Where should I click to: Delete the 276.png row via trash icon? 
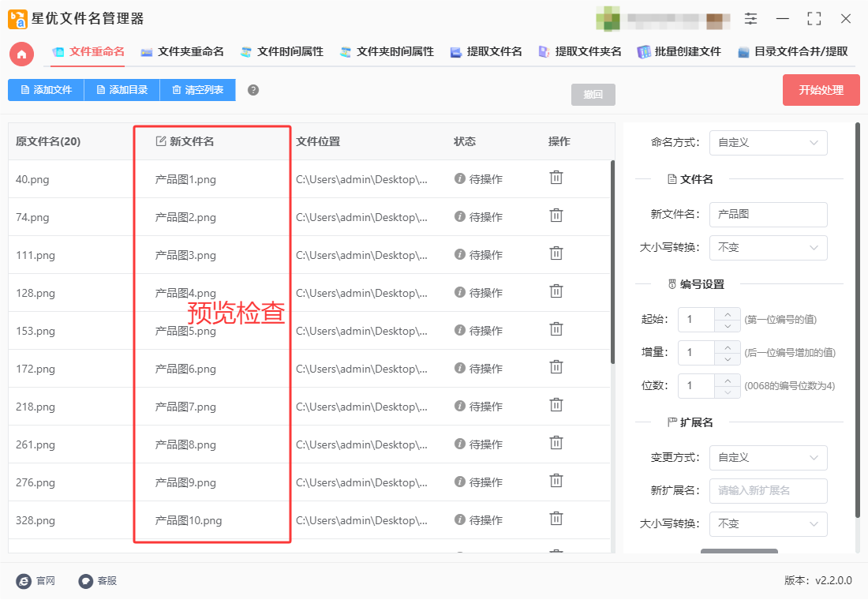(x=556, y=481)
